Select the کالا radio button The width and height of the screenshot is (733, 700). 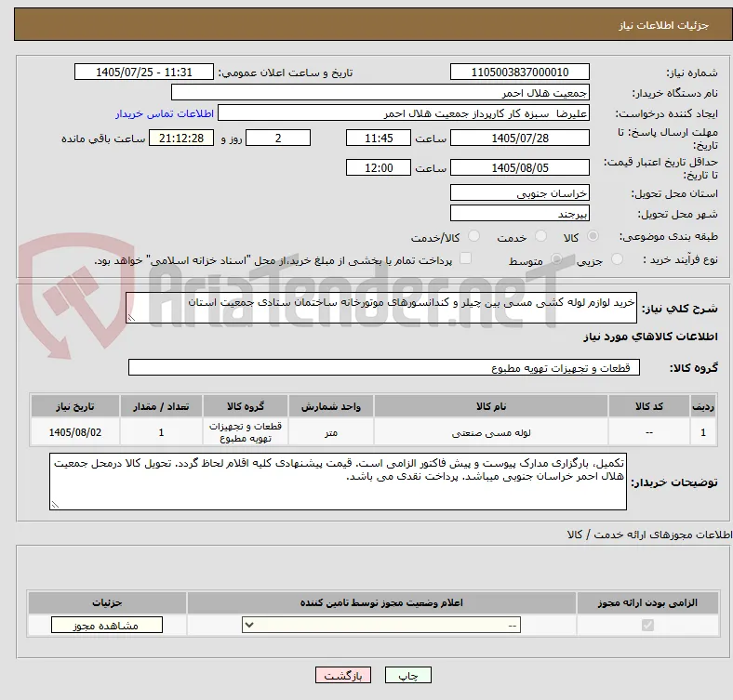coord(593,236)
